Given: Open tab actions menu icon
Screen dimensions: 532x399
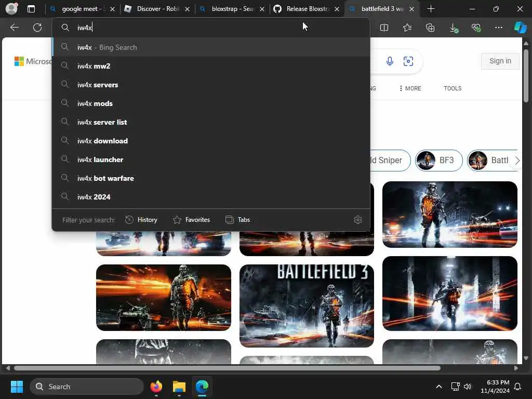Looking at the screenshot, I should click(31, 9).
